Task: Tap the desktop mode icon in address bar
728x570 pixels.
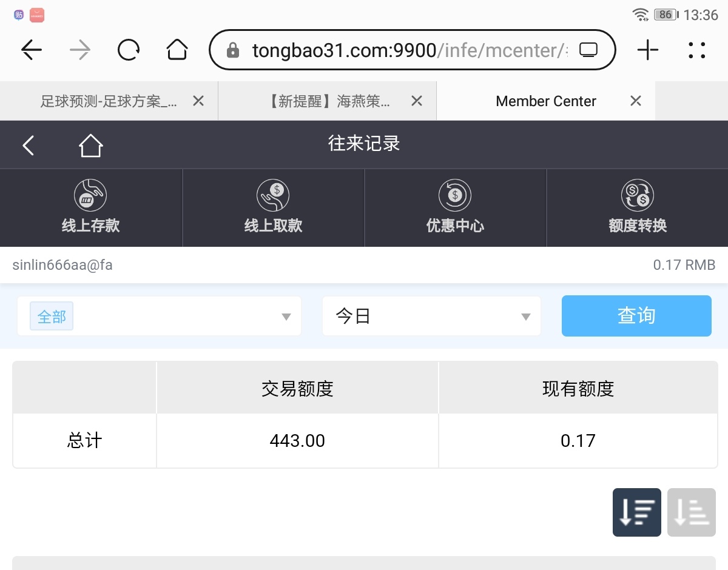Action: [x=588, y=50]
